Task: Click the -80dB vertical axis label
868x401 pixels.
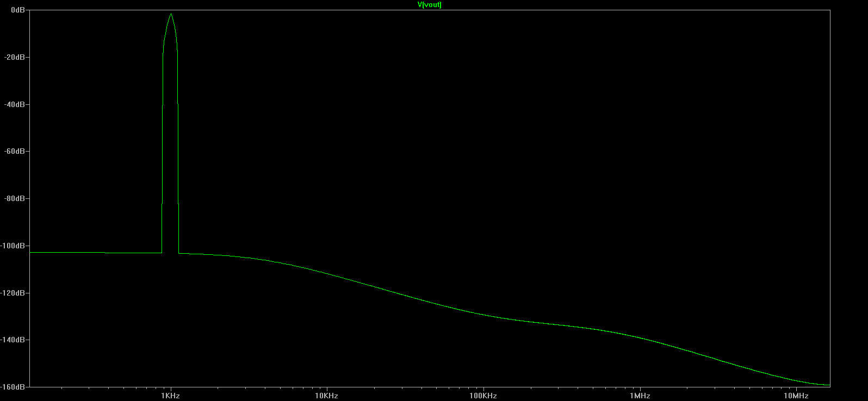Action: click(x=15, y=198)
